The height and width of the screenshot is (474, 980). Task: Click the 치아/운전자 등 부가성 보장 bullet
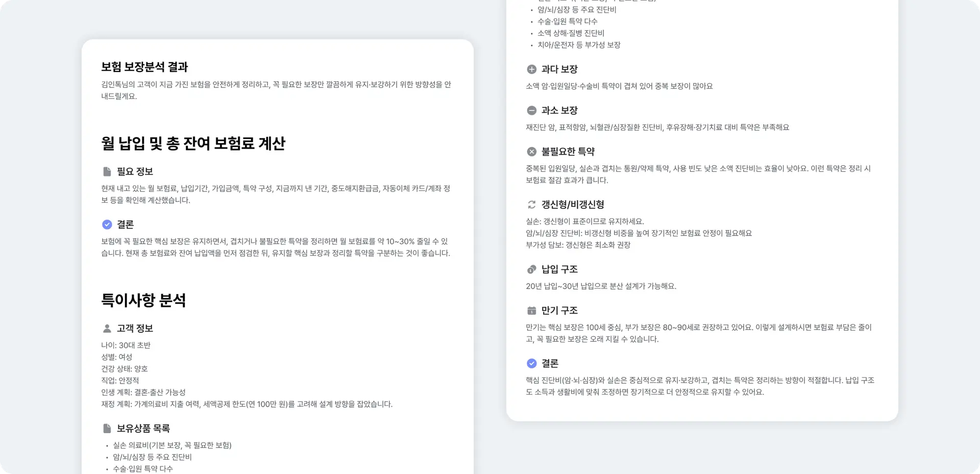pyautogui.click(x=579, y=45)
